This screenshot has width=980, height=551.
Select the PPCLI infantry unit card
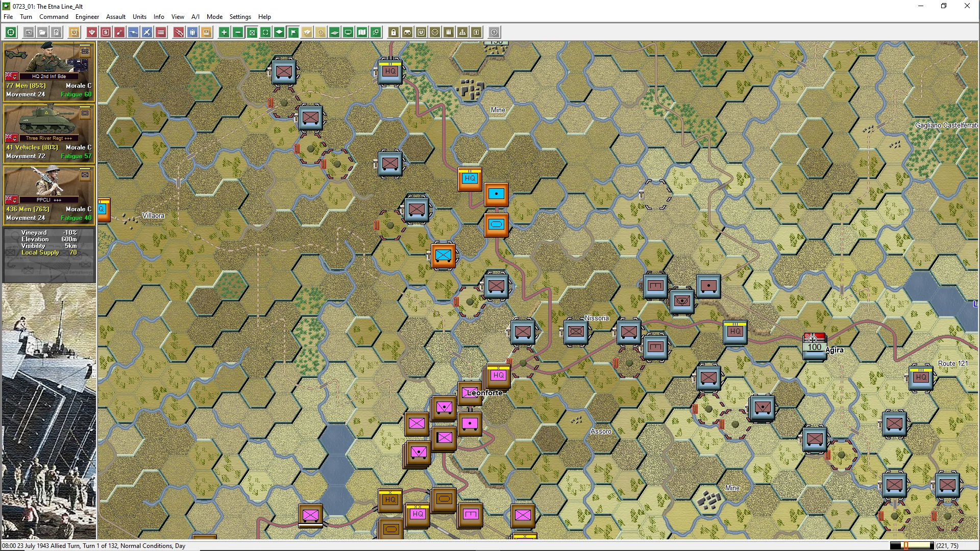(x=49, y=195)
